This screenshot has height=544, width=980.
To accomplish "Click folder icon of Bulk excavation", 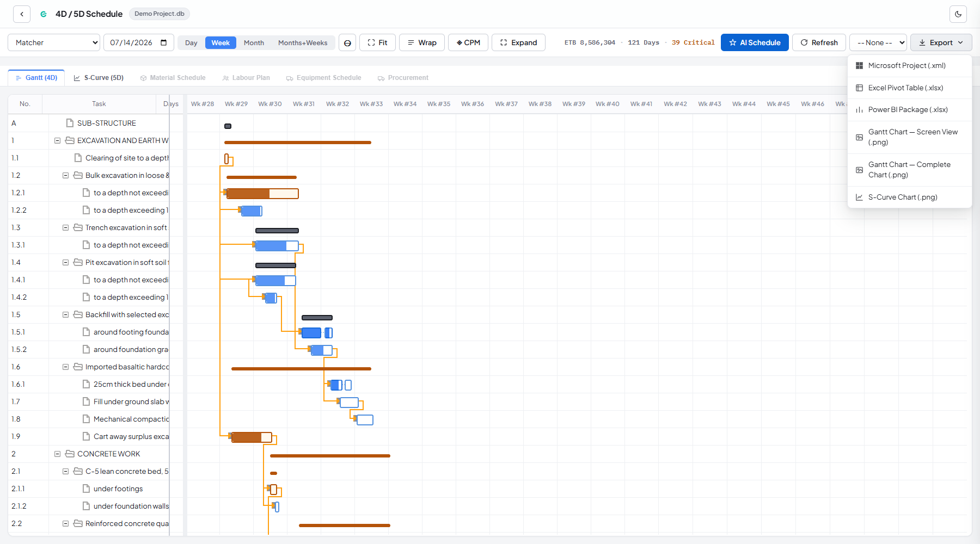I will pos(78,175).
